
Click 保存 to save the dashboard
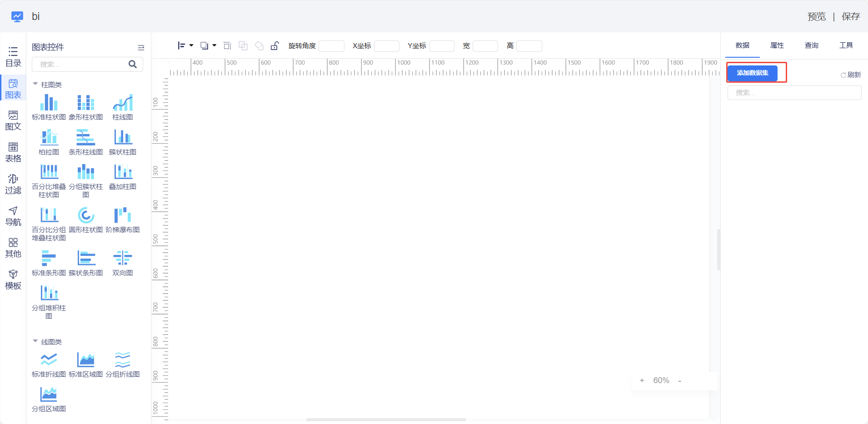coord(850,17)
